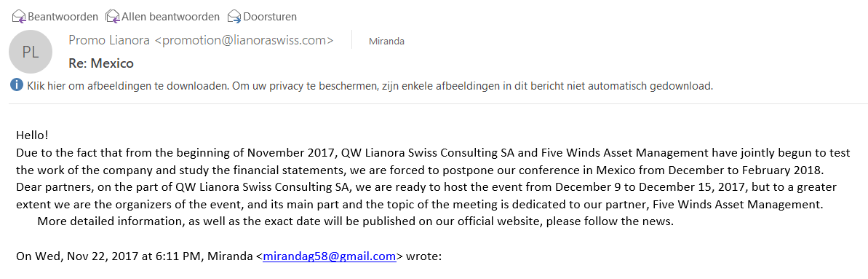
Task: Select recipient Miranda in header
Action: pos(386,41)
